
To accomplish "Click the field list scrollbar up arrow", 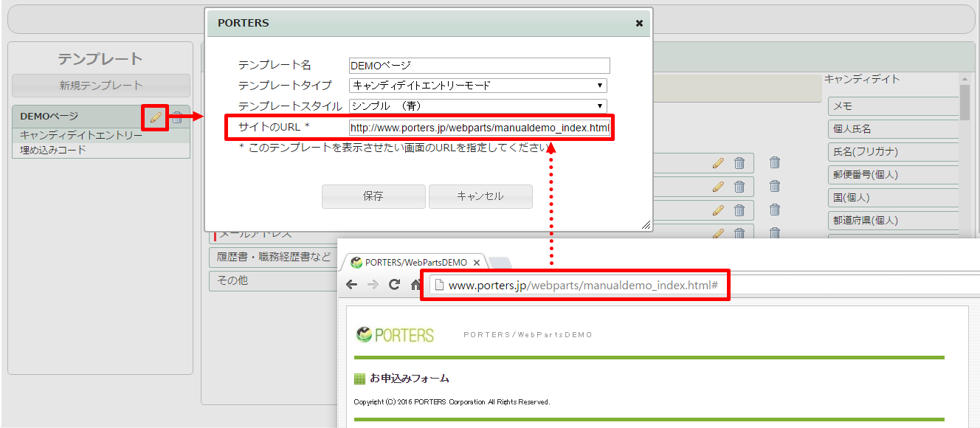I will coord(965,79).
